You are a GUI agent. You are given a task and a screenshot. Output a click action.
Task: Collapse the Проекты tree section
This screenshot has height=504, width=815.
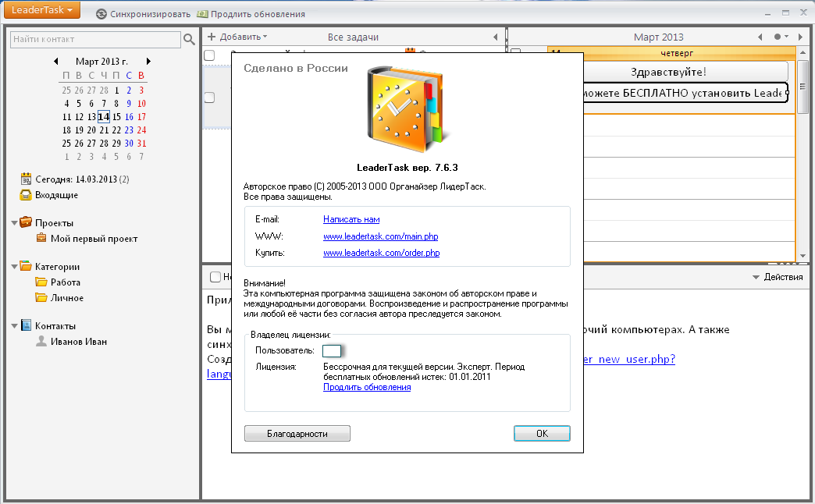click(x=15, y=223)
